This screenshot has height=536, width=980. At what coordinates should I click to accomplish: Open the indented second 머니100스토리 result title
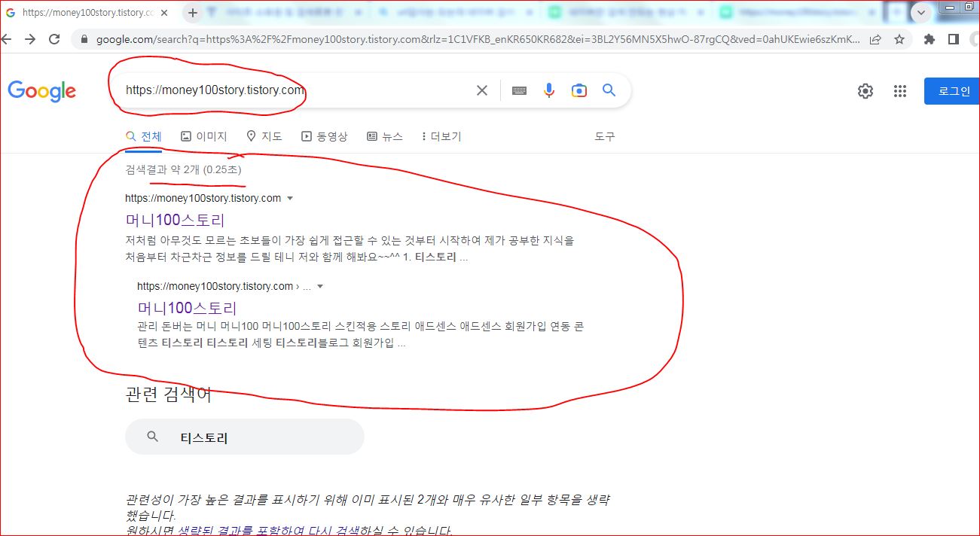pyautogui.click(x=187, y=308)
